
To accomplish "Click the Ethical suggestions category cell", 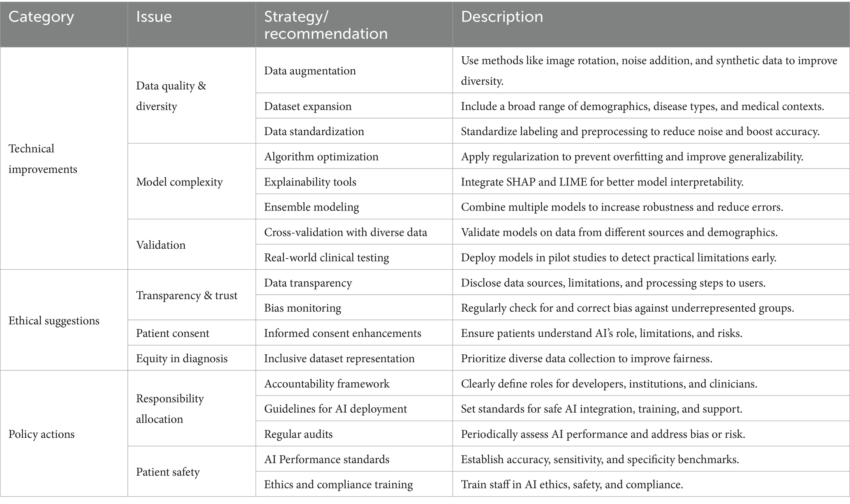I will [54, 321].
